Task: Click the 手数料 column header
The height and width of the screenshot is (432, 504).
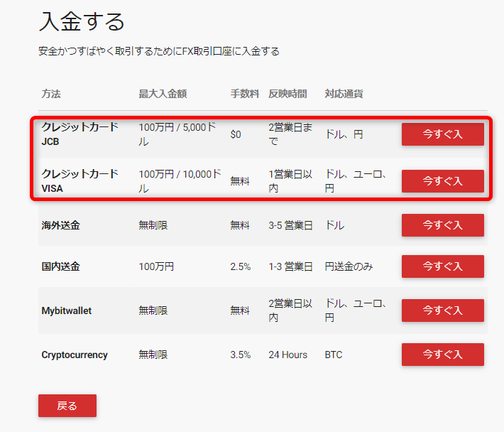Action: point(245,94)
